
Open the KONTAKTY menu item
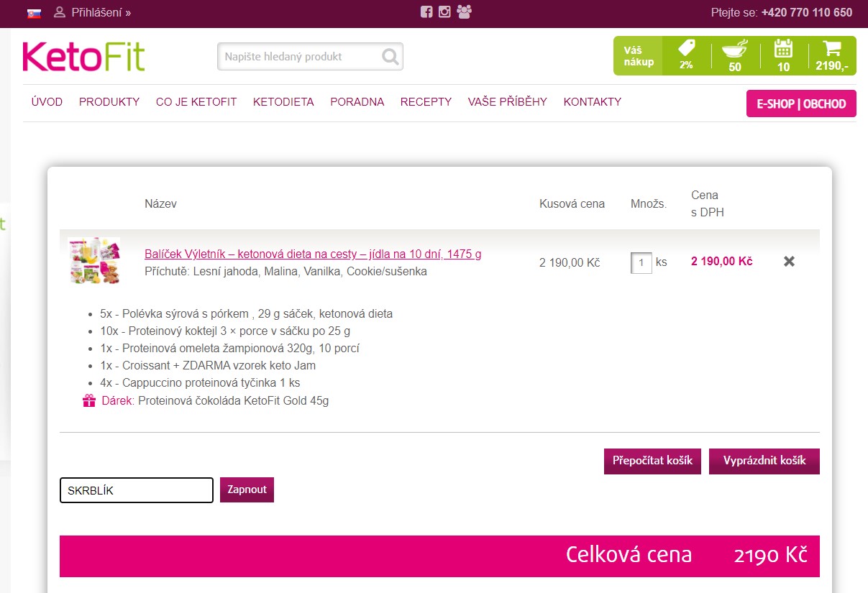coord(593,102)
